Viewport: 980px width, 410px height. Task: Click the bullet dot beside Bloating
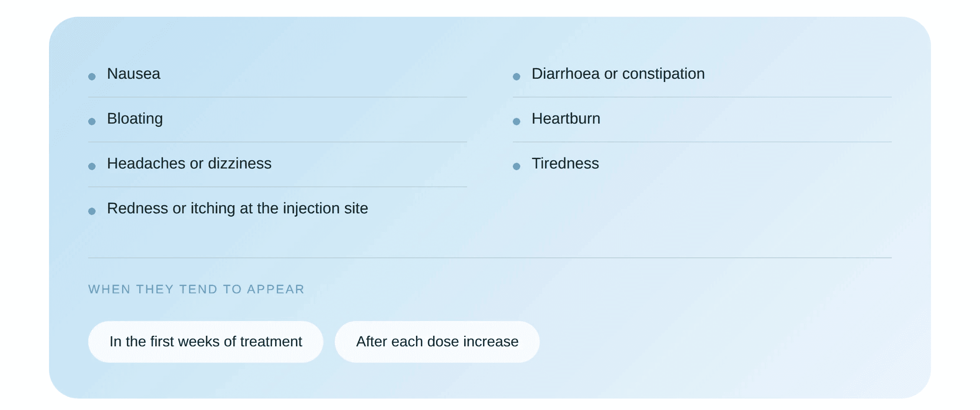pyautogui.click(x=92, y=122)
